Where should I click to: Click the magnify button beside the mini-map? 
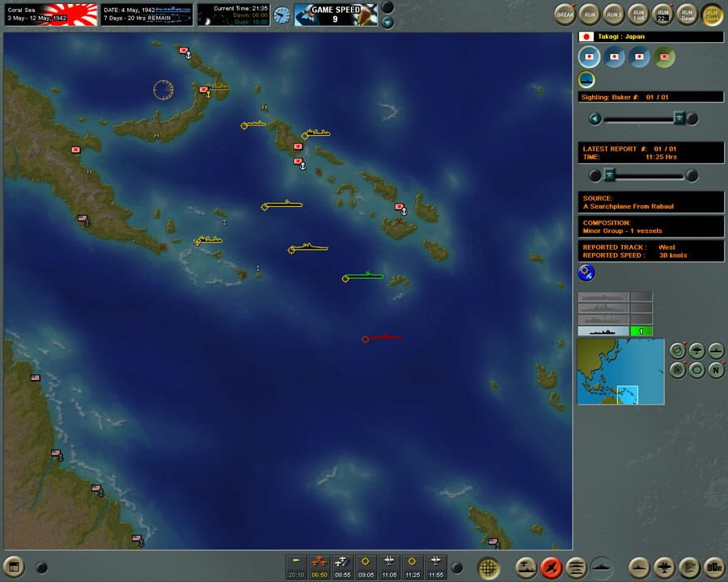[678, 350]
